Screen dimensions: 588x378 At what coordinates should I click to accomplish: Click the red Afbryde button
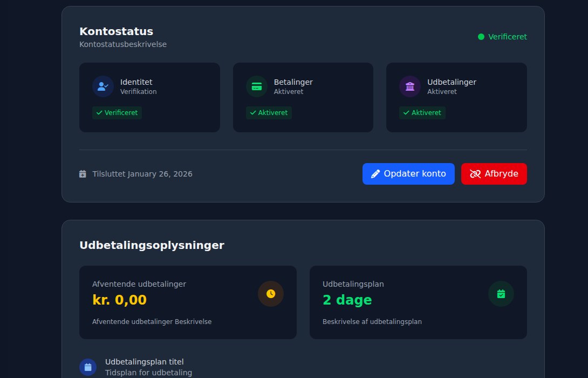(494, 174)
